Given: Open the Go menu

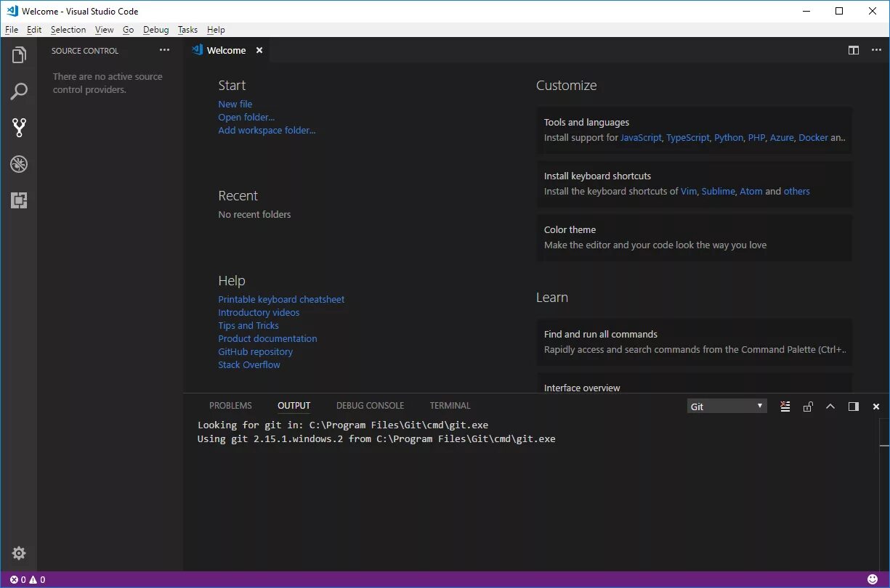Looking at the screenshot, I should (129, 30).
